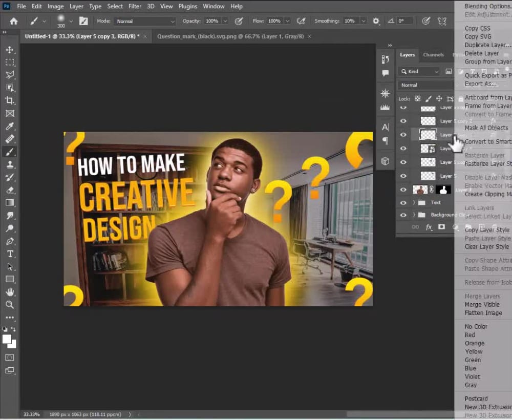Select the Eyedropper tool
The height and width of the screenshot is (420, 512).
[10, 126]
